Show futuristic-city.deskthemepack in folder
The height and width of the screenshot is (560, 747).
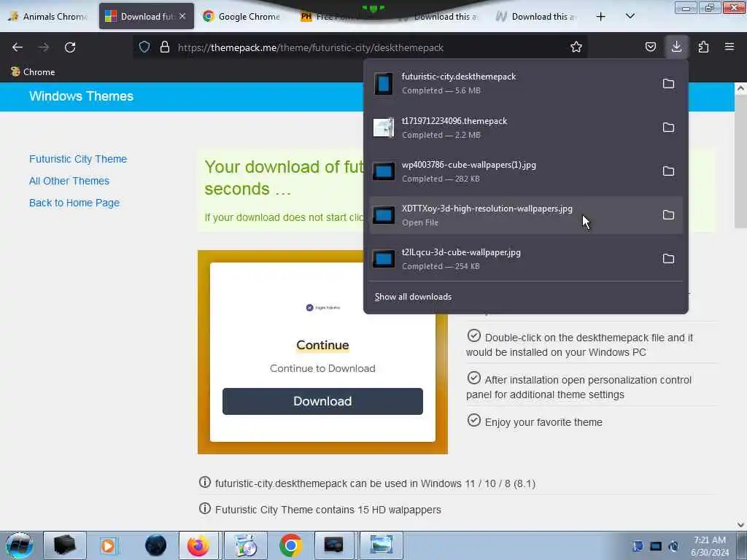click(x=668, y=84)
